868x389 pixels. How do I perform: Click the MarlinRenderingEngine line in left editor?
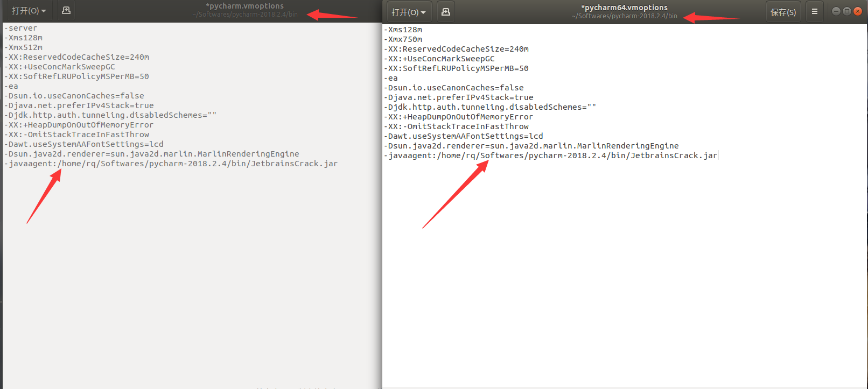152,154
